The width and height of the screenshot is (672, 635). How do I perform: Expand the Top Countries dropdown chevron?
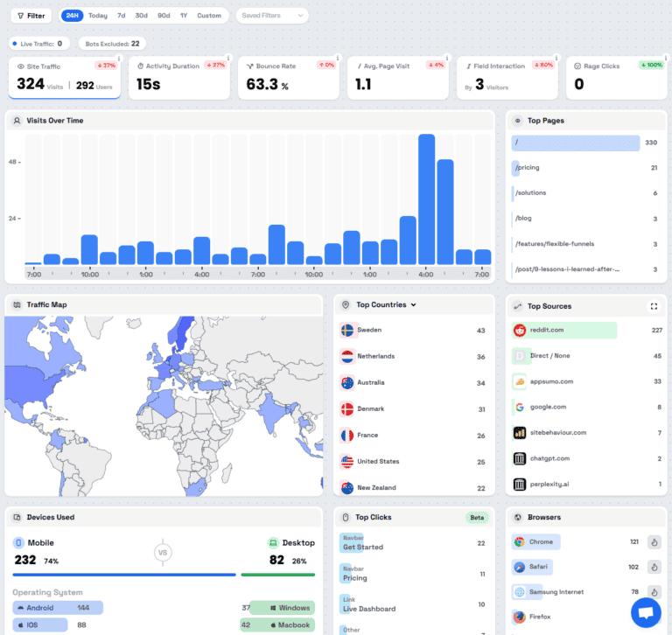click(414, 305)
